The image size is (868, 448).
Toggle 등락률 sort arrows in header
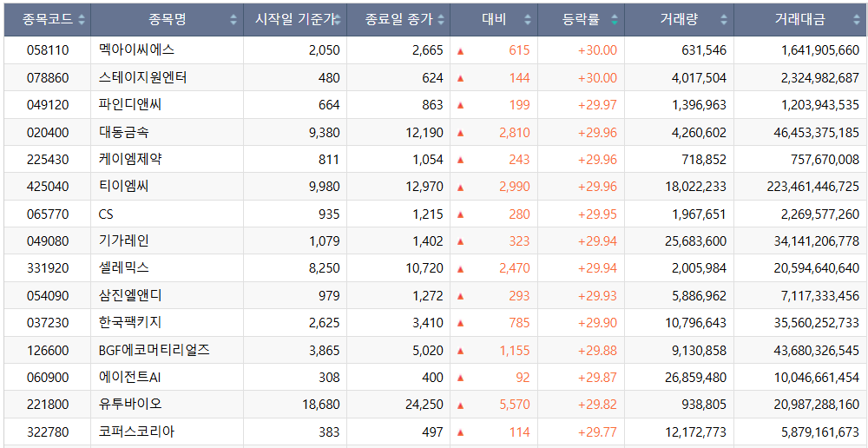(x=615, y=20)
